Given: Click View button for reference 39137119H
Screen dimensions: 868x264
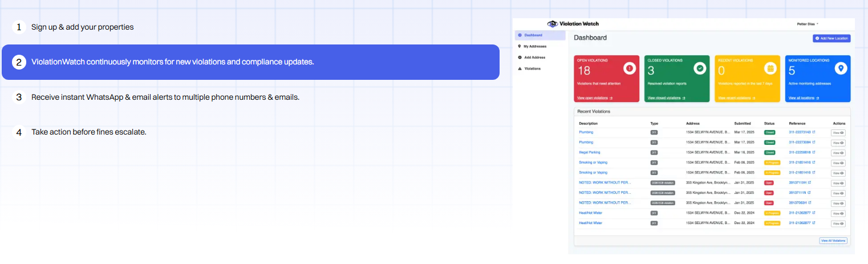Looking at the screenshot, I should click(x=838, y=183).
